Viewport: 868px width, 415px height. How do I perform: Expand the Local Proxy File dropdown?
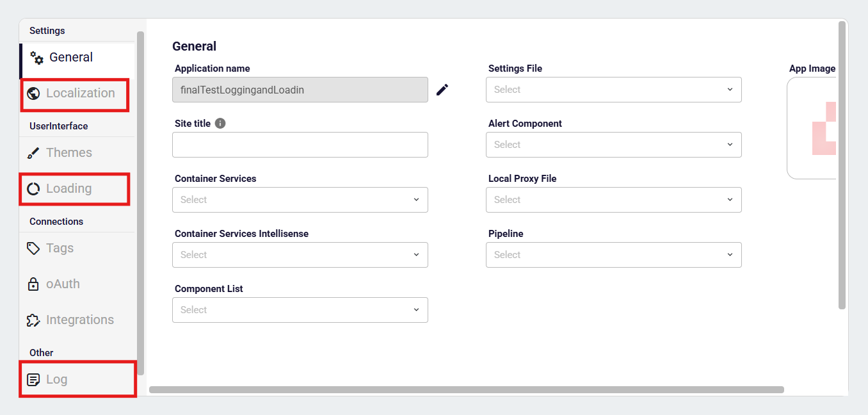click(x=613, y=200)
